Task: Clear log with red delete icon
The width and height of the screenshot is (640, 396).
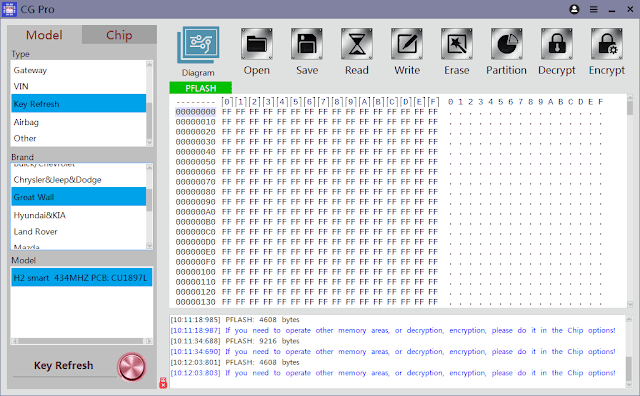Action: point(163,383)
